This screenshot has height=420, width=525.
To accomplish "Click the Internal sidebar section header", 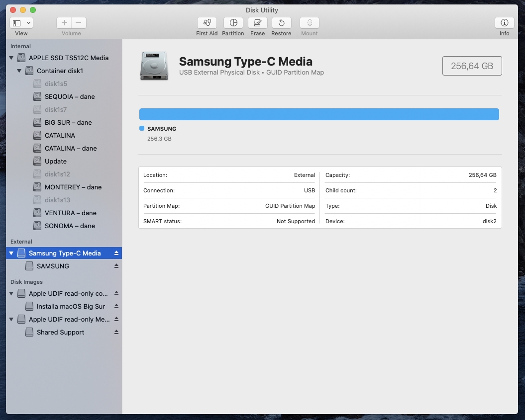I will click(x=20, y=47).
